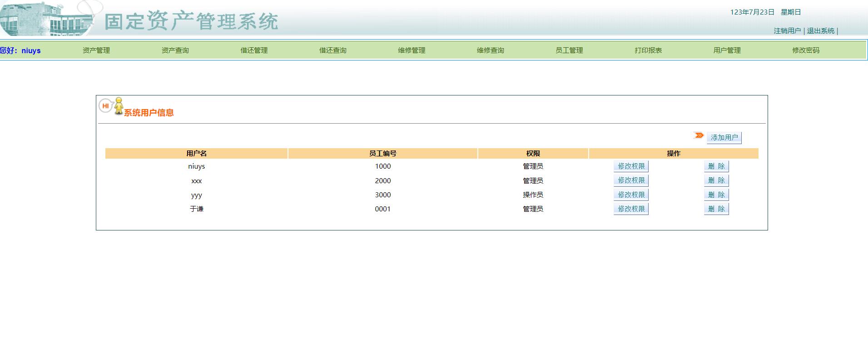Click the greeting 您好：niuys

20,50
